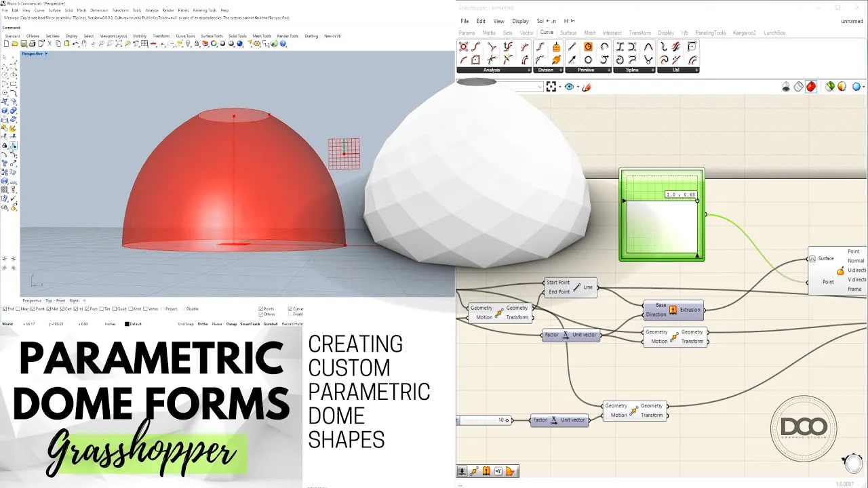Click the blue Help question mark icon in Rhino
This screenshot has height=488, width=868.
[x=283, y=43]
